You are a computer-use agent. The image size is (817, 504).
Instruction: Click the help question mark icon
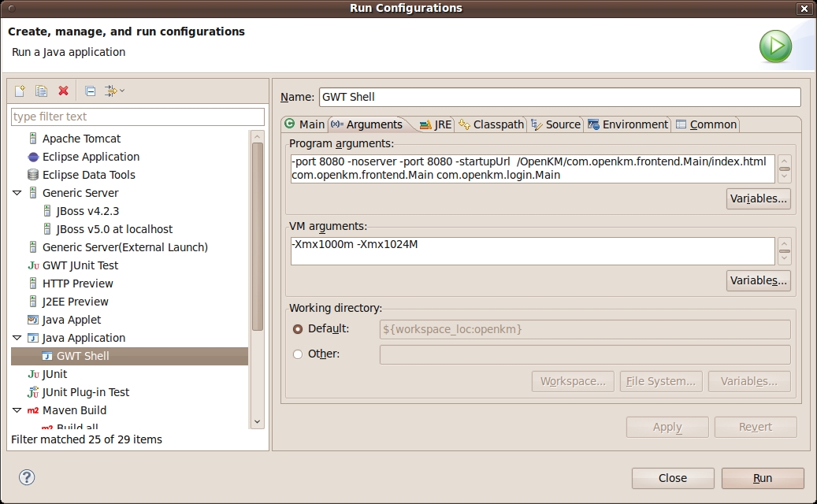coord(27,477)
